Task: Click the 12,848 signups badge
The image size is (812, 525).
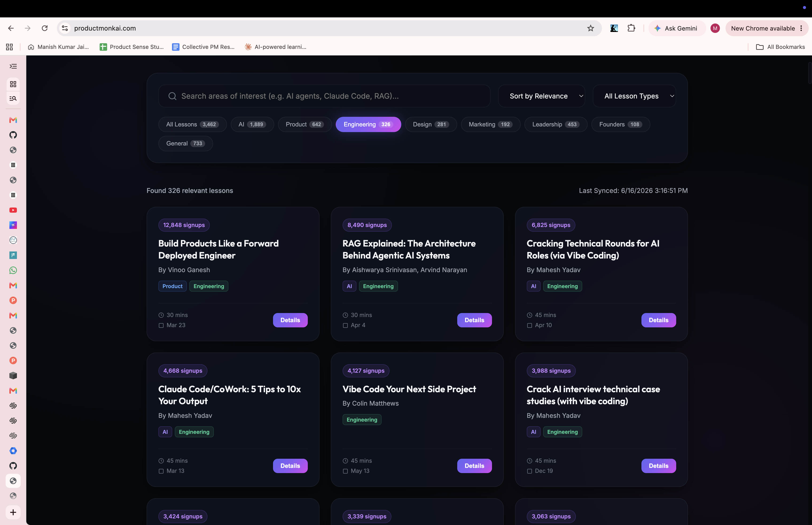Action: 184,225
